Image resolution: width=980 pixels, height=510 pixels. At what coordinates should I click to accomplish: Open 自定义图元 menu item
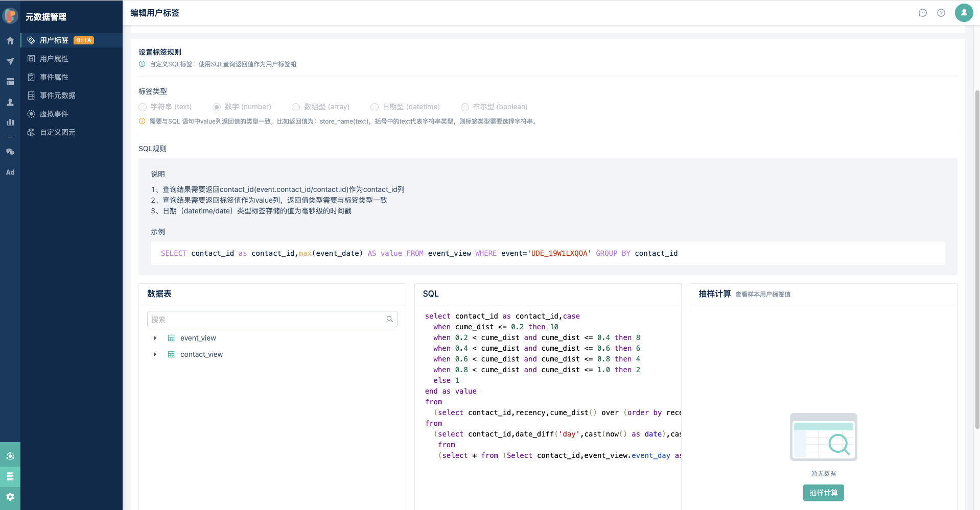coord(57,132)
